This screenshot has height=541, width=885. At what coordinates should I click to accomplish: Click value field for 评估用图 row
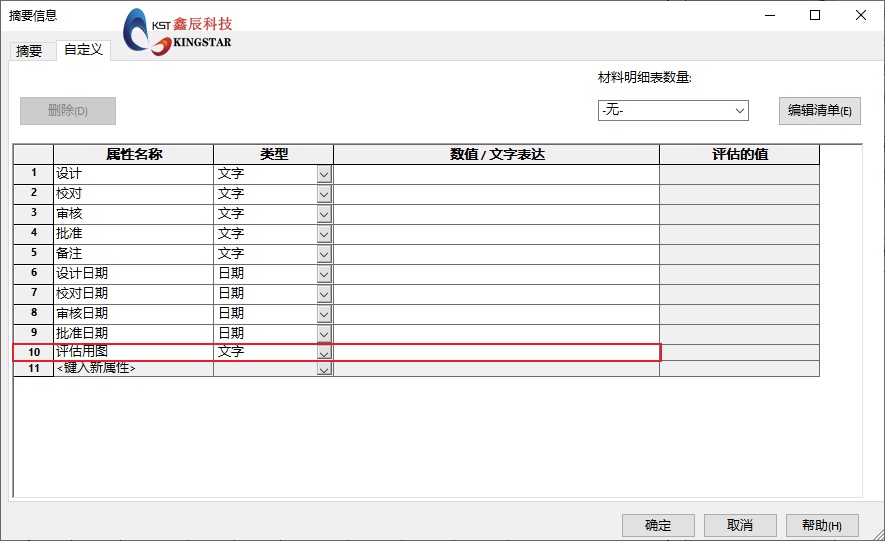click(x=496, y=352)
